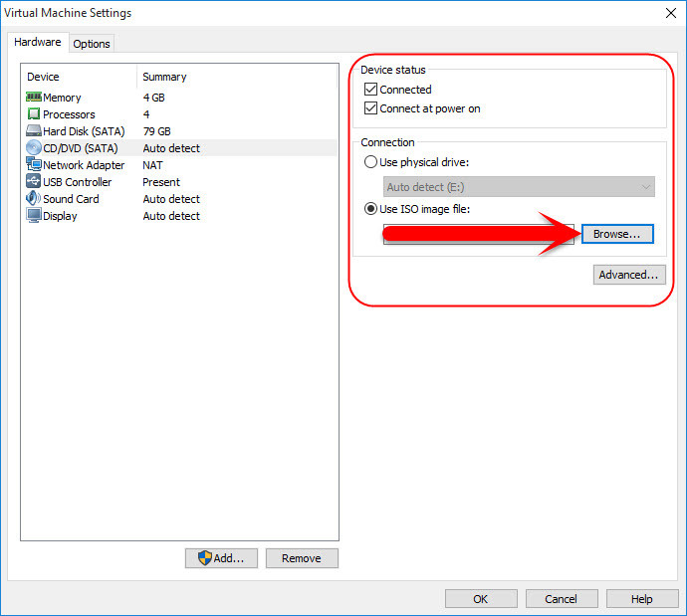
Task: Select the CD/DVD (SATA) label
Action: pos(81,148)
